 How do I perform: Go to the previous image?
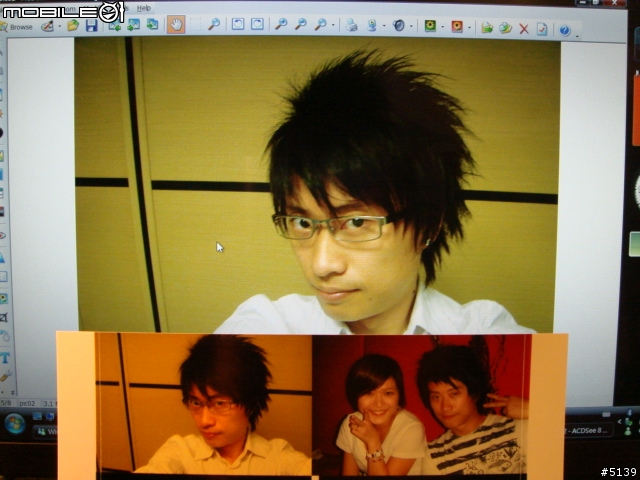click(115, 25)
